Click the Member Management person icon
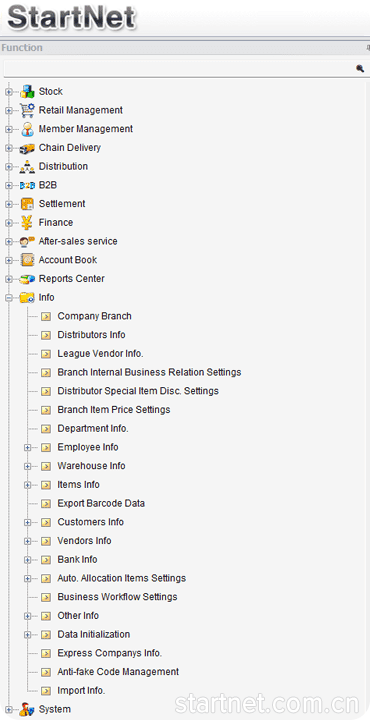Screen dimensions: 370x720 click(x=27, y=129)
